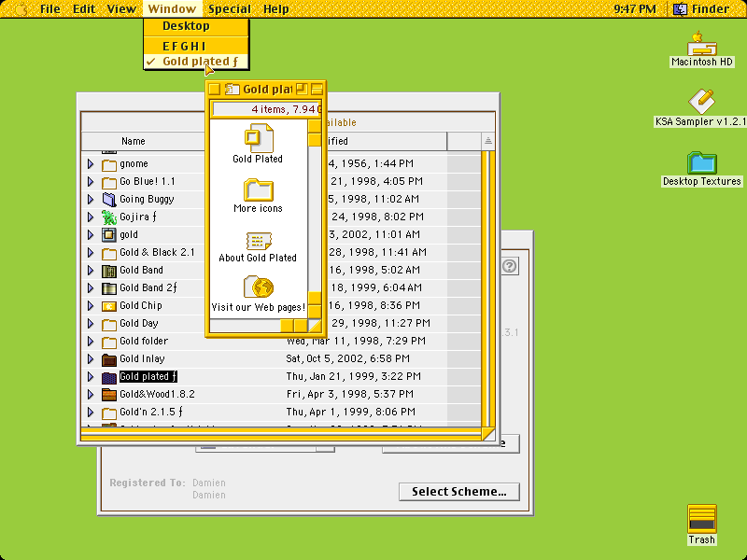The height and width of the screenshot is (560, 747).
Task: Click the Gold&Wood1.8.2 folder icon
Action: pos(109,395)
